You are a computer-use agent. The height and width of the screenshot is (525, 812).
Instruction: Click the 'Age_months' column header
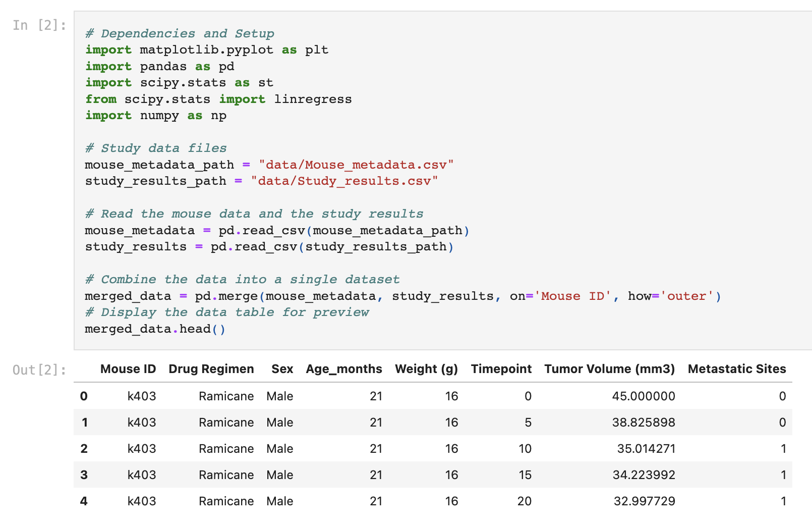click(x=343, y=369)
